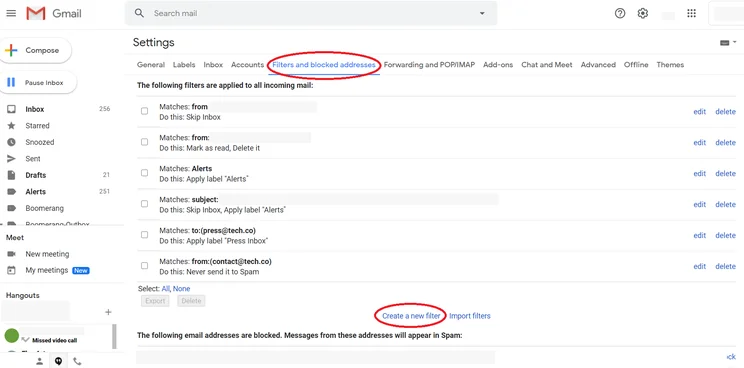Click the search magnifier icon
The image size is (744, 368).
point(139,13)
